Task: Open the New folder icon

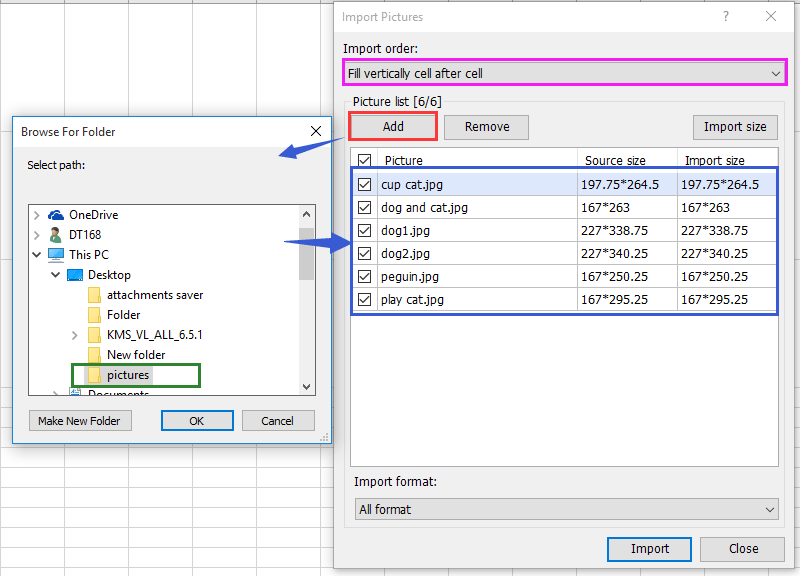Action: point(93,354)
